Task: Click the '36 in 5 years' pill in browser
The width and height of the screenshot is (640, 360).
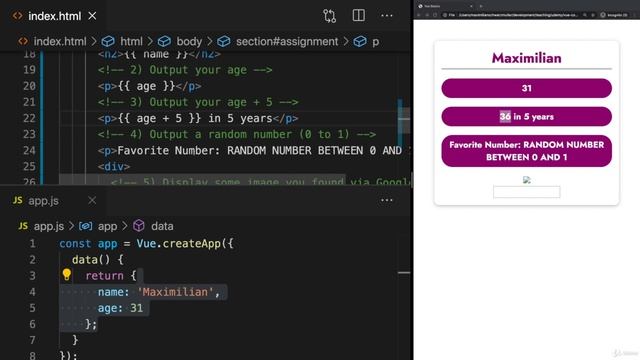Action: click(527, 117)
